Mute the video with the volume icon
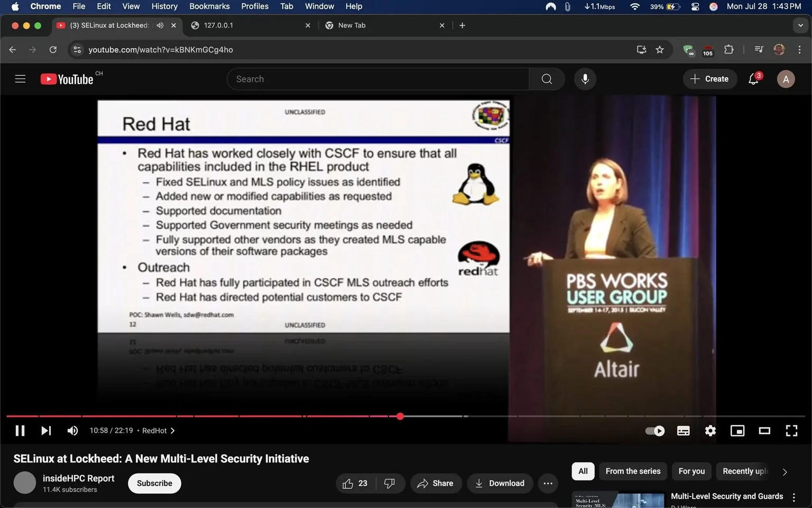Image resolution: width=812 pixels, height=508 pixels. 72,430
